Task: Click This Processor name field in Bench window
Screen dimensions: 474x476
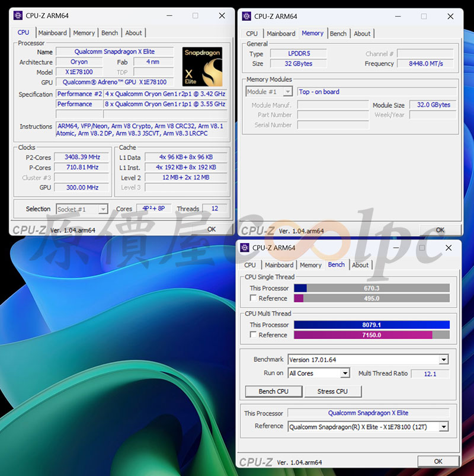Action: pyautogui.click(x=369, y=413)
